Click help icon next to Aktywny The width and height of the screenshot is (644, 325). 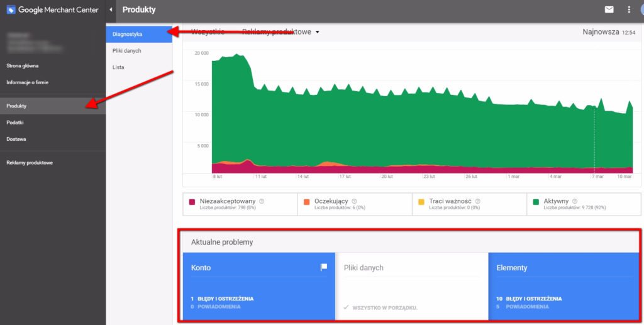(x=575, y=201)
